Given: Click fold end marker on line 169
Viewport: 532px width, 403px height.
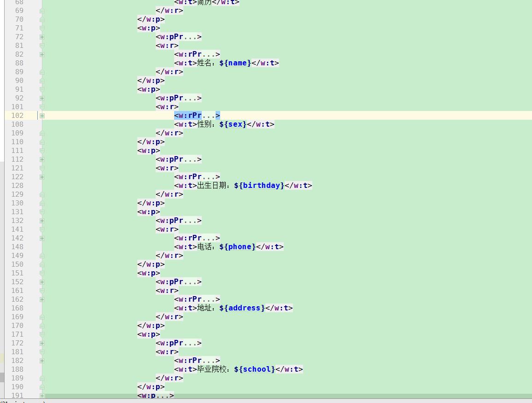Looking at the screenshot, I should tap(42, 317).
